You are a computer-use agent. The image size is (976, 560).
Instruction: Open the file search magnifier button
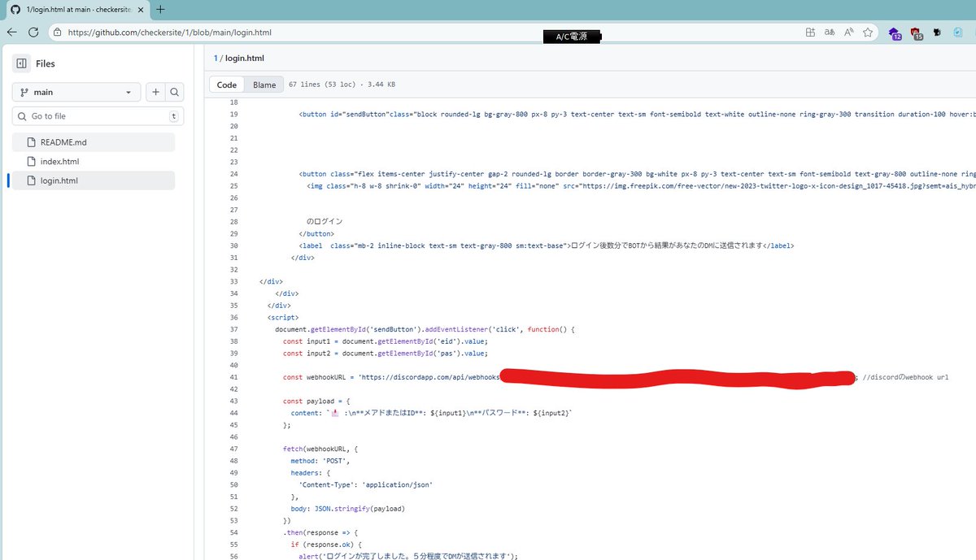(x=174, y=93)
